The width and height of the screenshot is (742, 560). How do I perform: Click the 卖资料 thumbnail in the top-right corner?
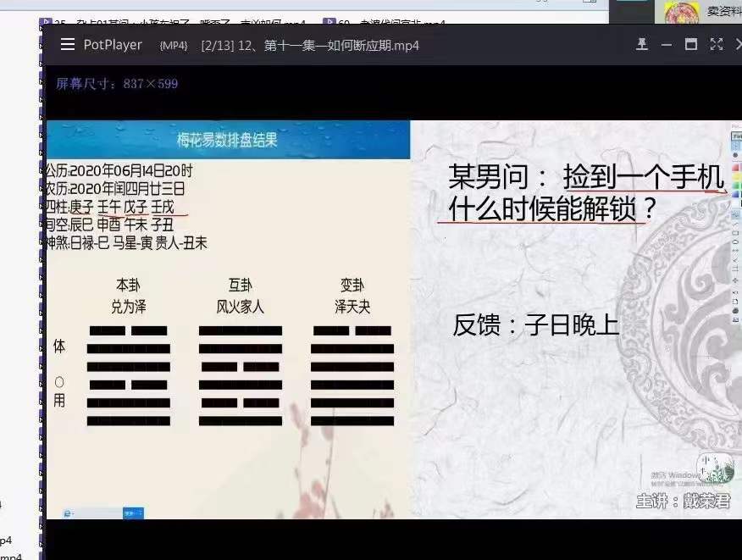tap(682, 12)
